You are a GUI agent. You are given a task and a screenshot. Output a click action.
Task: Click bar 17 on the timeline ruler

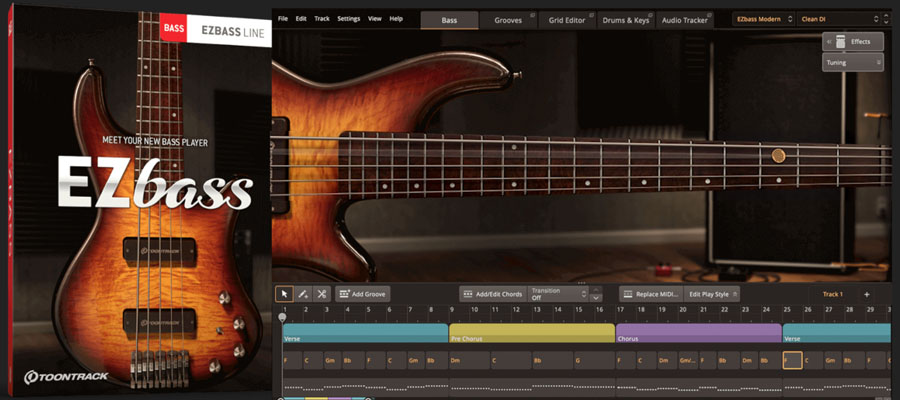(x=620, y=310)
